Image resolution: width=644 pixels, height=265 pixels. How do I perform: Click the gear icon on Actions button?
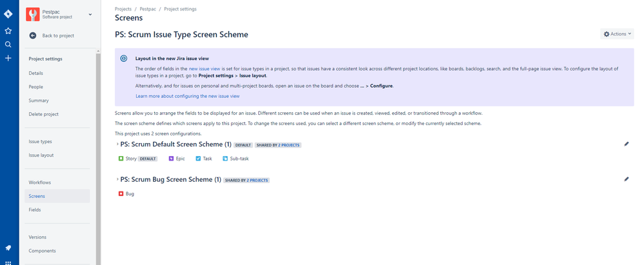607,34
